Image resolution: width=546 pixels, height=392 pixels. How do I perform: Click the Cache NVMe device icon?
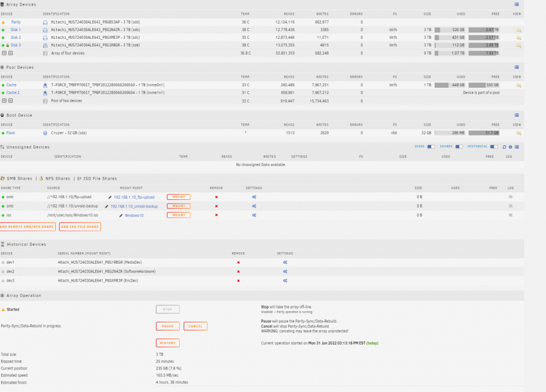click(x=45, y=85)
